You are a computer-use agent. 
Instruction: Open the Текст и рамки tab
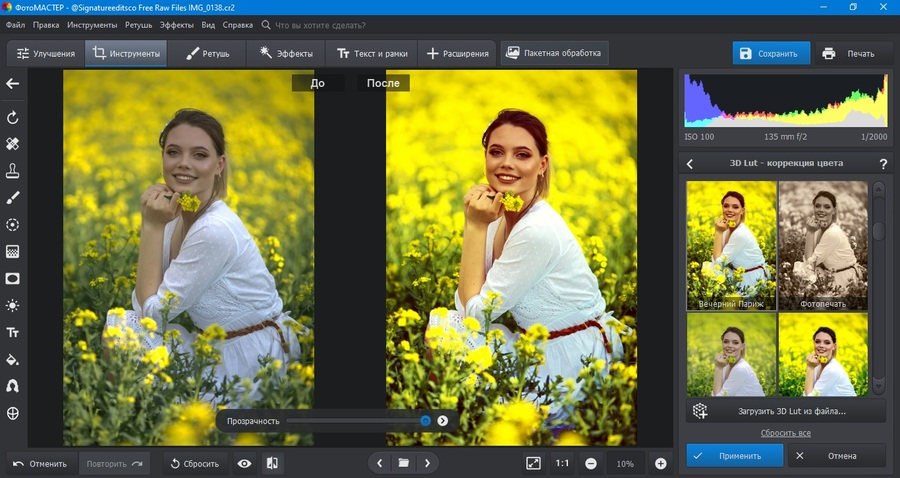pos(371,53)
